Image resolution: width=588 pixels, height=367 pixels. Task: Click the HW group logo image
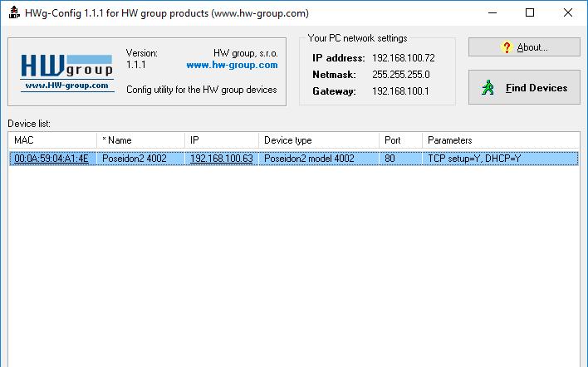click(67, 73)
